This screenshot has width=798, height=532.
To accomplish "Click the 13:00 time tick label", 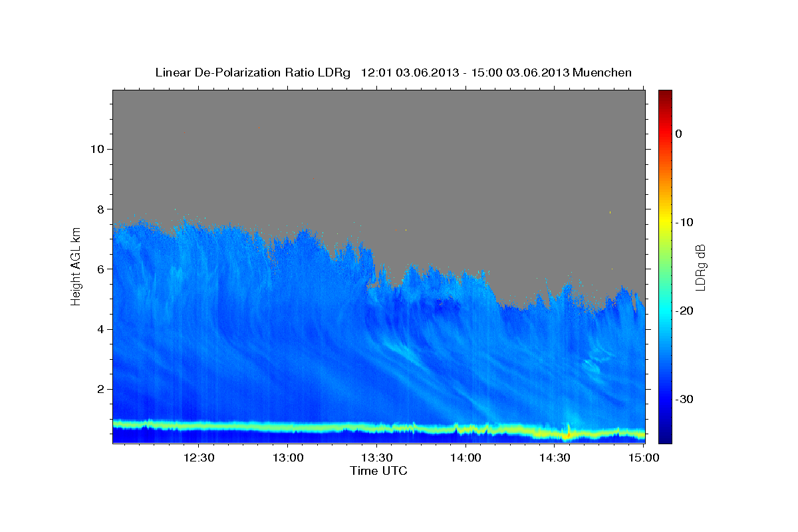I will (287, 458).
